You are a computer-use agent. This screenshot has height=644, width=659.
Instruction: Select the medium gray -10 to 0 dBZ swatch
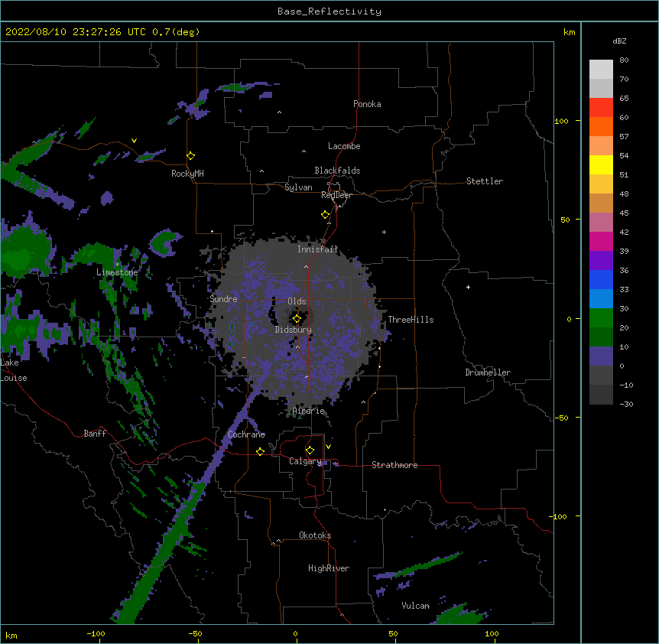coord(601,376)
